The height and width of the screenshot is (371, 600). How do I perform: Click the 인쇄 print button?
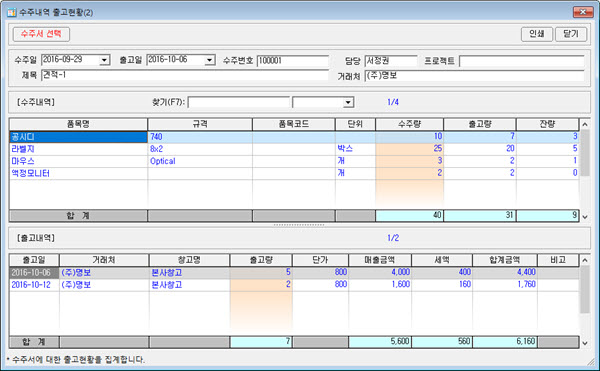536,34
